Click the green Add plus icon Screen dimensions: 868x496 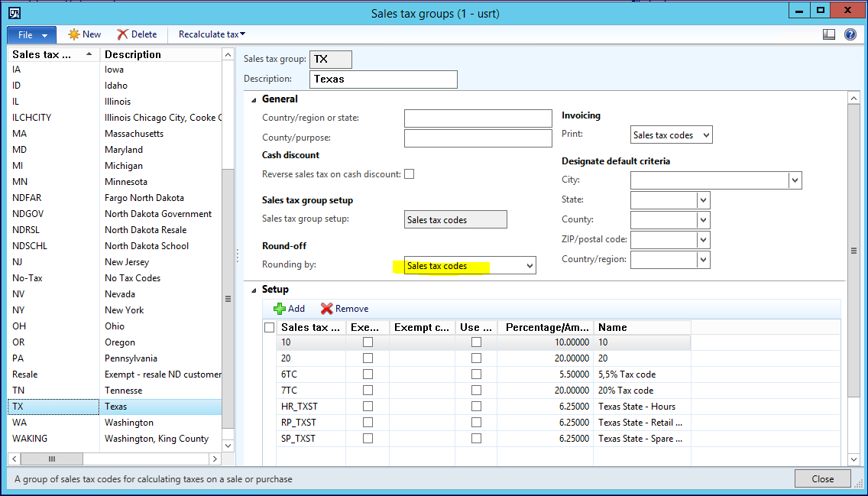(x=280, y=309)
